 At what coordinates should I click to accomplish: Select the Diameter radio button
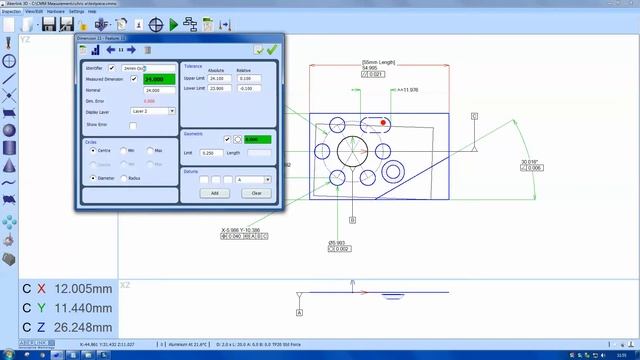tap(93, 178)
